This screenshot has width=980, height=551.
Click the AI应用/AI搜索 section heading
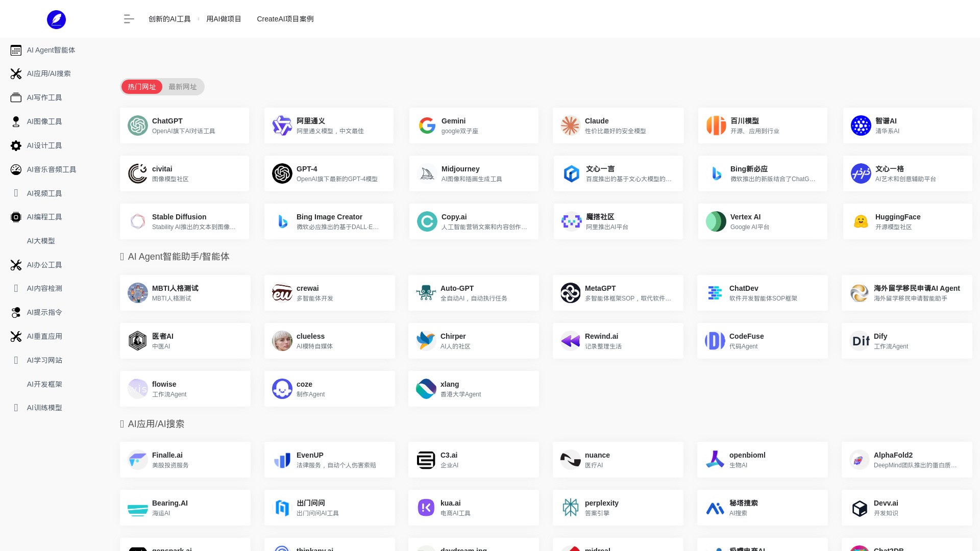(x=156, y=424)
